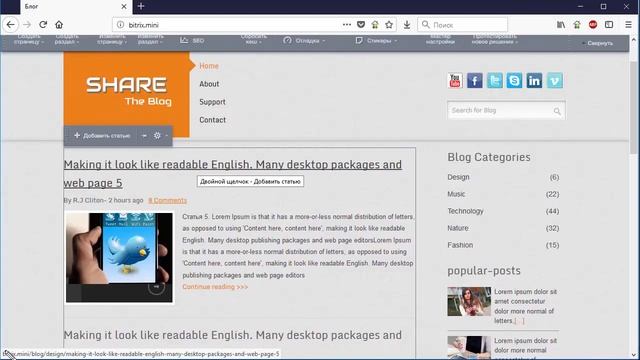Select About menu item
Image resolution: width=640 pixels, height=360 pixels.
point(209,84)
